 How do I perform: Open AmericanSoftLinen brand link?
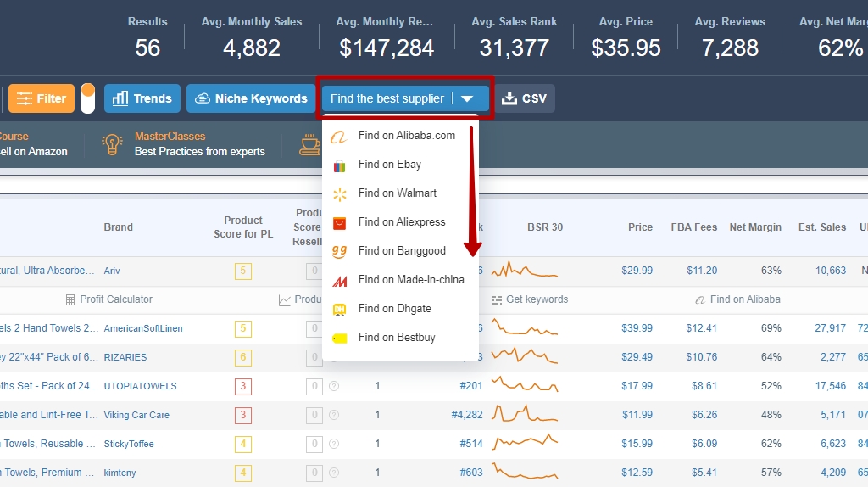(x=143, y=328)
